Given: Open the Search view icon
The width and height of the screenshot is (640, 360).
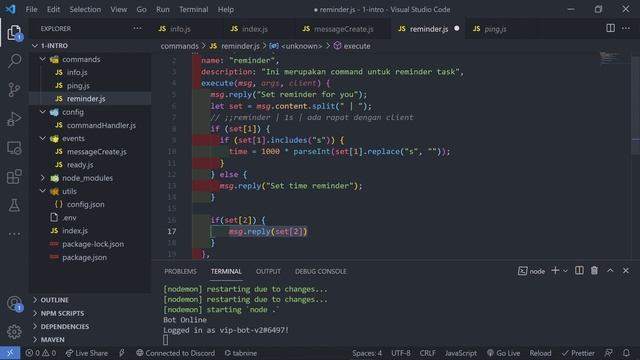Looking at the screenshot, I should 14,61.
